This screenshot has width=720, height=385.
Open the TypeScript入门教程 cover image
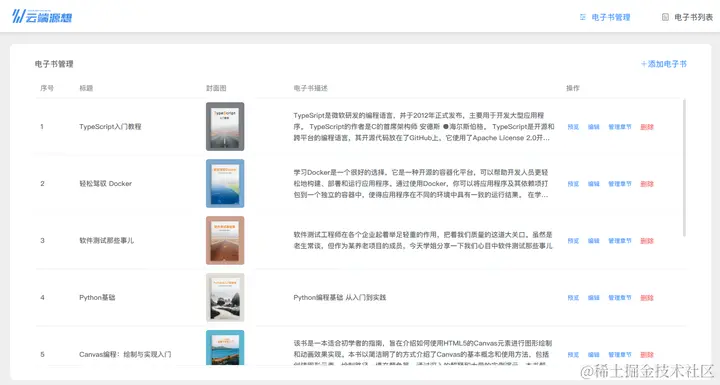(x=225, y=126)
